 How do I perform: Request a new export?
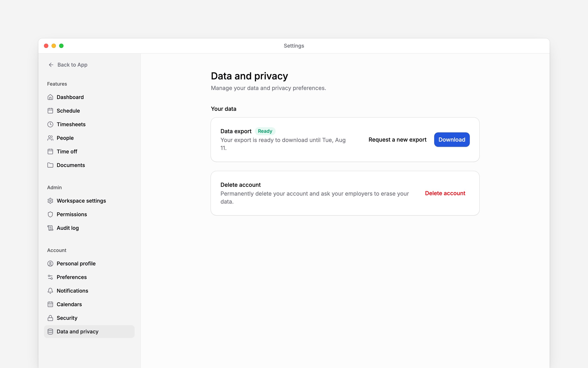pyautogui.click(x=397, y=140)
